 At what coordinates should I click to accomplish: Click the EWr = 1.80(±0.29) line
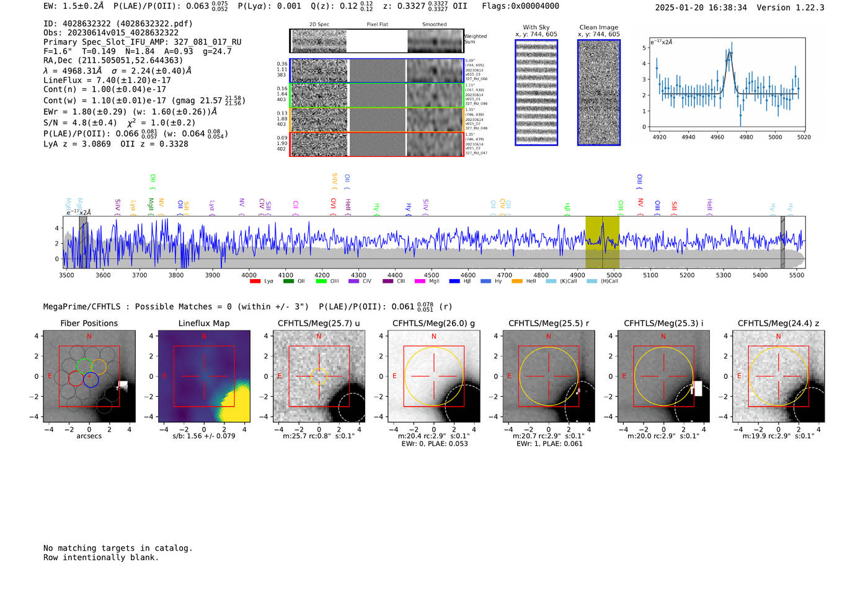(130, 112)
